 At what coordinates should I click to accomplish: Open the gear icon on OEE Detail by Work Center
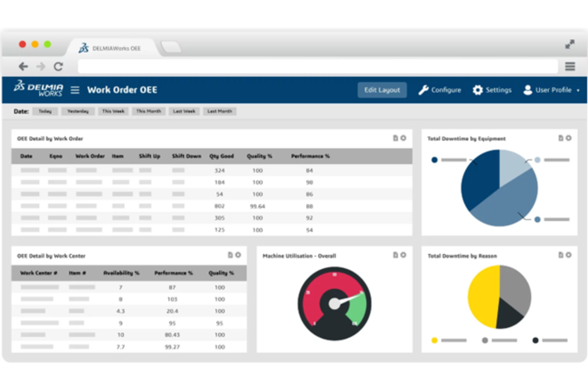tap(238, 255)
